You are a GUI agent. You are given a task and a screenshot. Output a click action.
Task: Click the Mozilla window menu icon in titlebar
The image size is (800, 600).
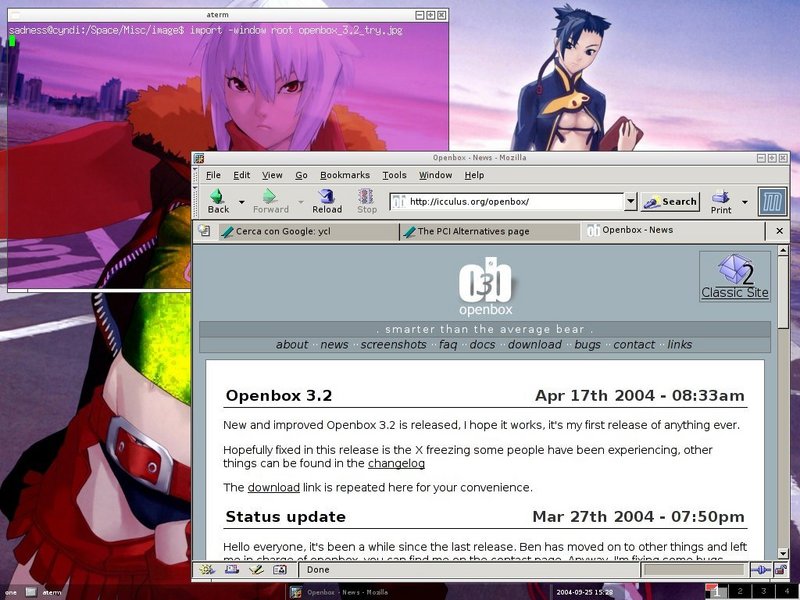(199, 158)
